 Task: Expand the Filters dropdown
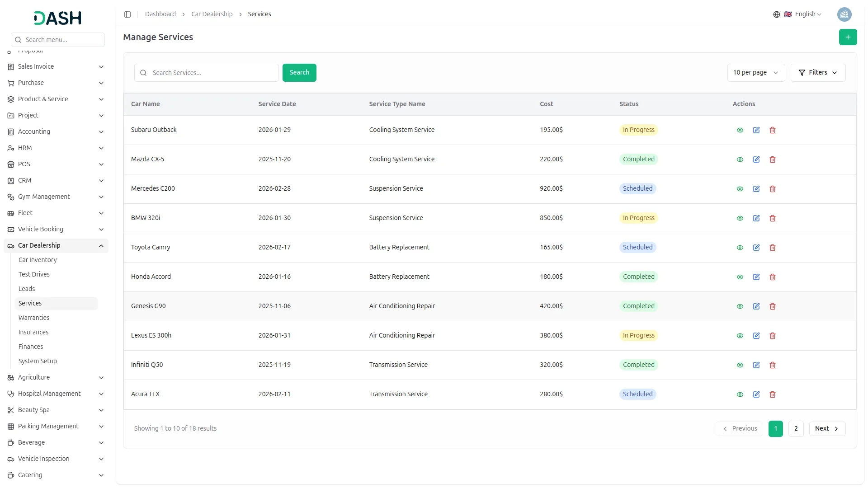tap(817, 73)
